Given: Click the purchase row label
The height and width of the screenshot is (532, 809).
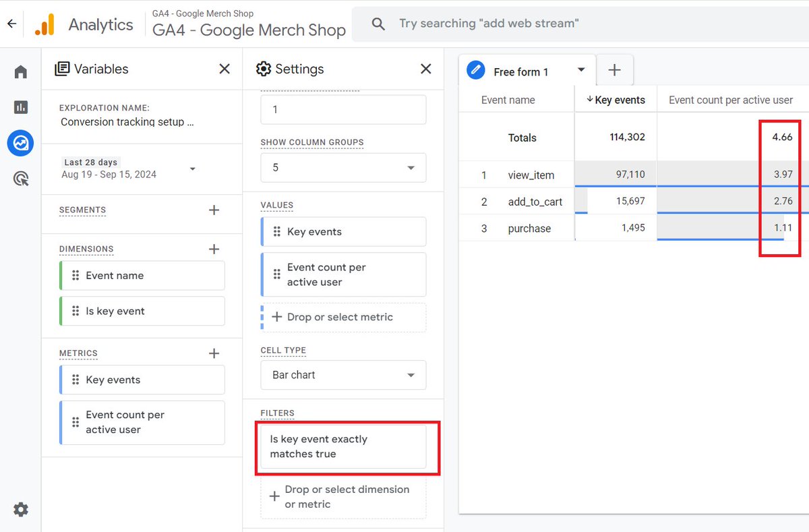Looking at the screenshot, I should [529, 229].
